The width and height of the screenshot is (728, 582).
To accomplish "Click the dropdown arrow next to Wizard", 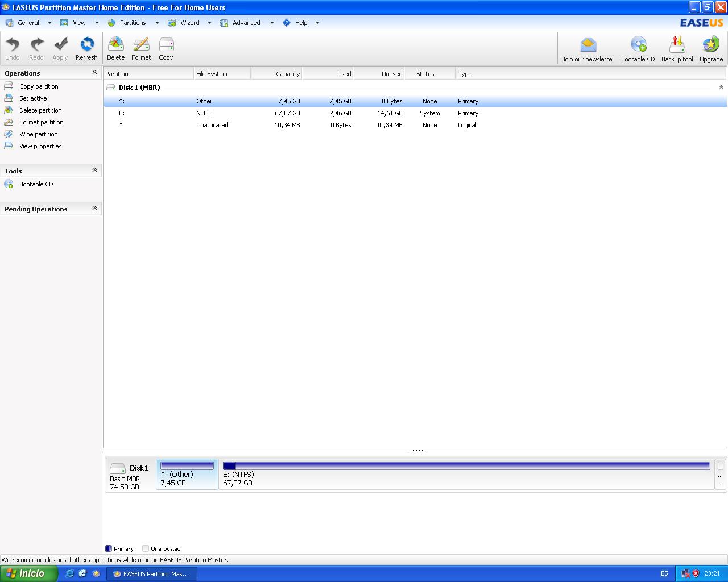I will click(x=209, y=23).
